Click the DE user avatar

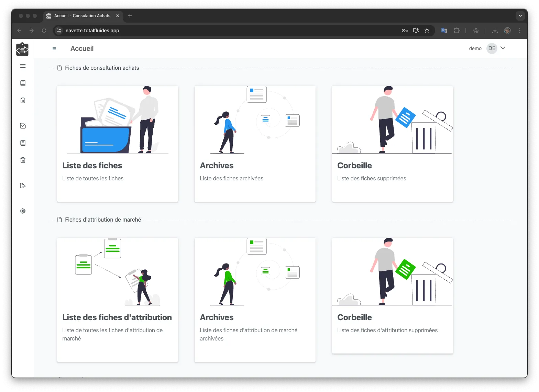(x=492, y=48)
